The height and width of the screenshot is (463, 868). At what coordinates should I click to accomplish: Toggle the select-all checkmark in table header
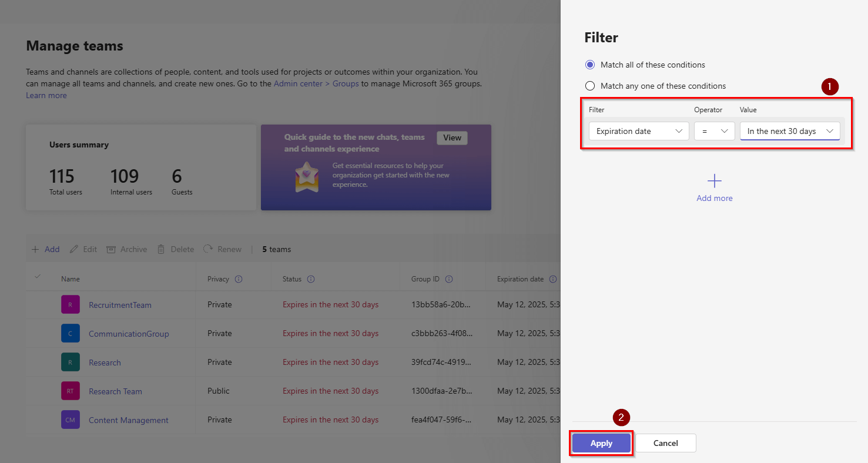pyautogui.click(x=38, y=277)
